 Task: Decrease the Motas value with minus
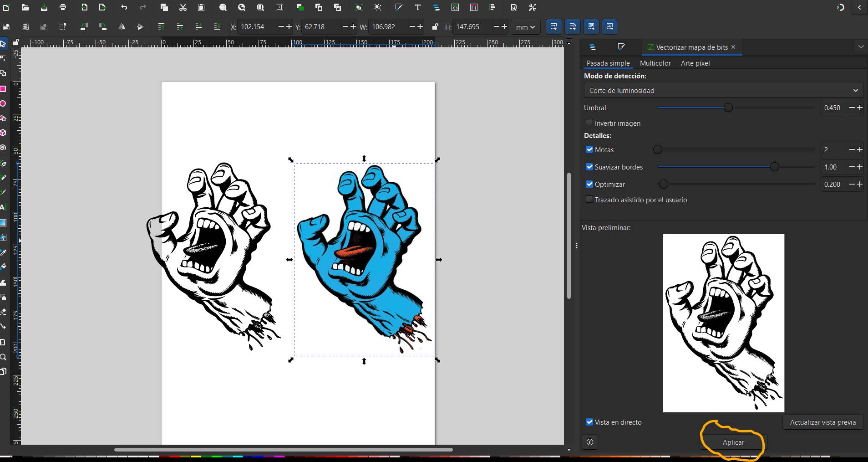(852, 149)
